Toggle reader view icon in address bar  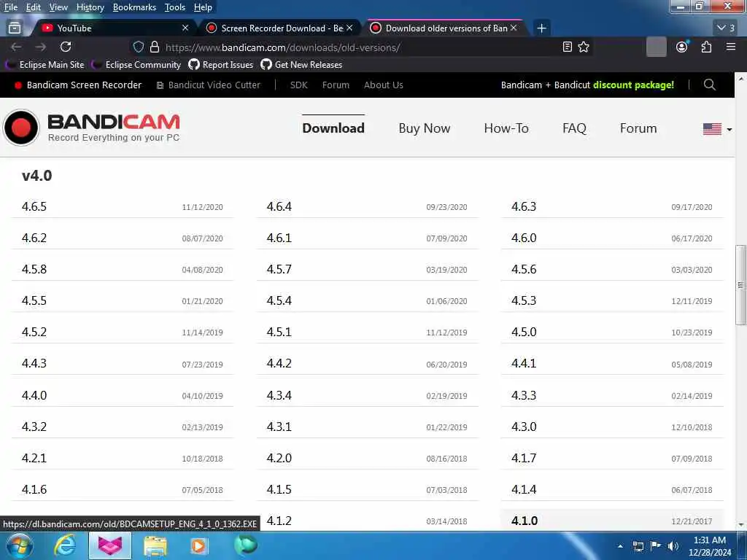point(567,47)
